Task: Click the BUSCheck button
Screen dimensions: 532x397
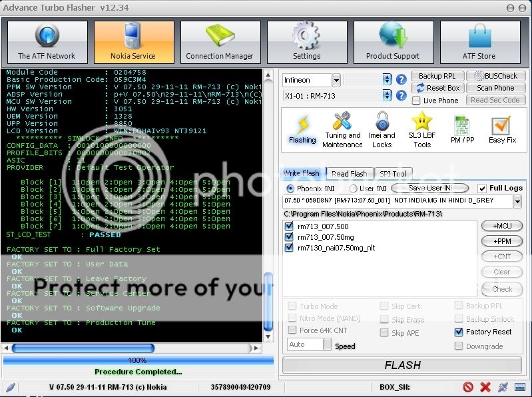Action: point(495,76)
